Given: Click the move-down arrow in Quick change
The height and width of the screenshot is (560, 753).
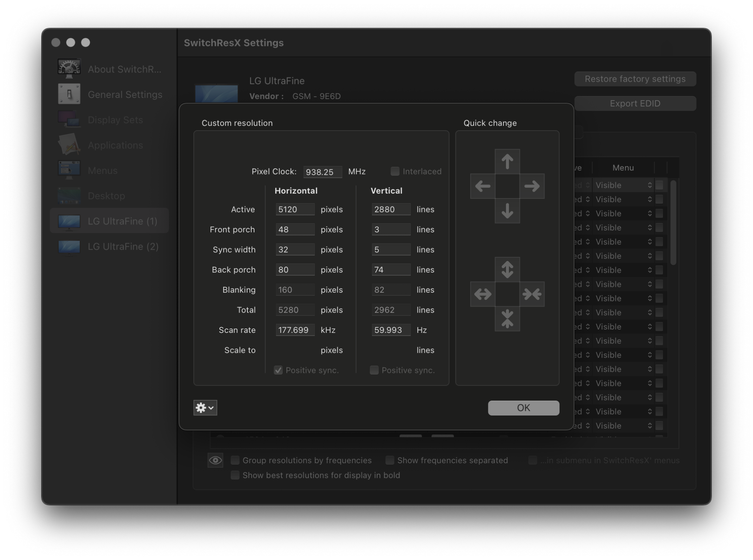Looking at the screenshot, I should [507, 211].
